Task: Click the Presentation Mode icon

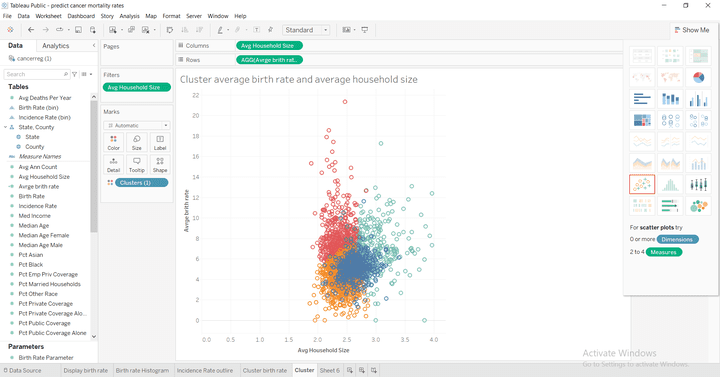Action: (365, 30)
